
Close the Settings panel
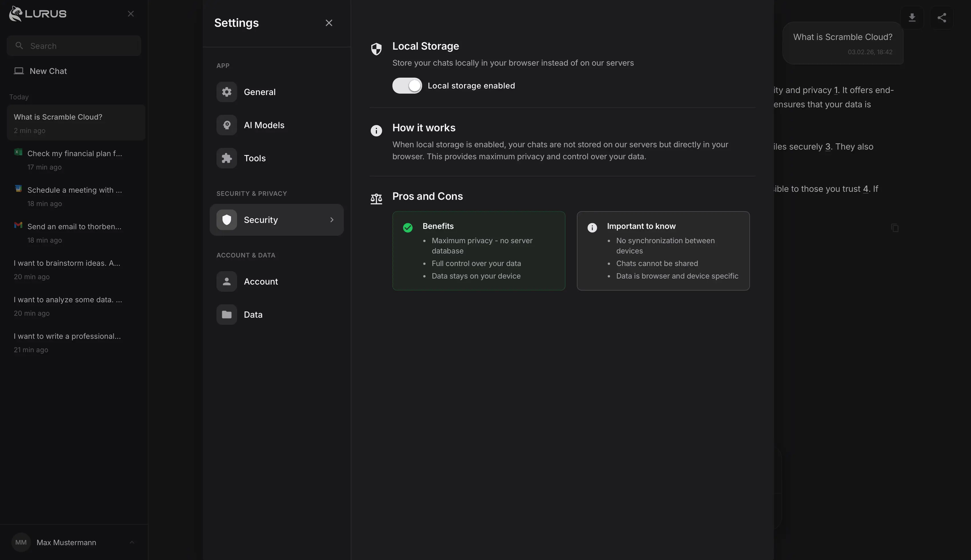(329, 22)
